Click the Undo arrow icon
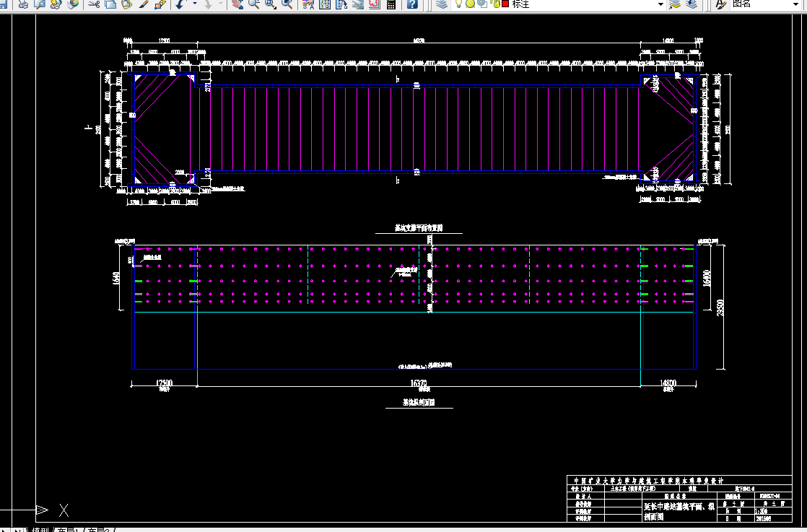Screen dimensions: 807x532 pos(180,4)
